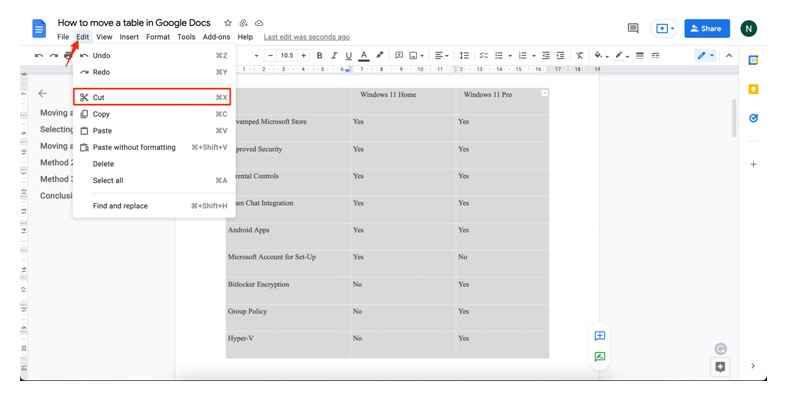The image size is (786, 397).
Task: Open 'Last edit was seconds ago' link
Action: click(307, 37)
